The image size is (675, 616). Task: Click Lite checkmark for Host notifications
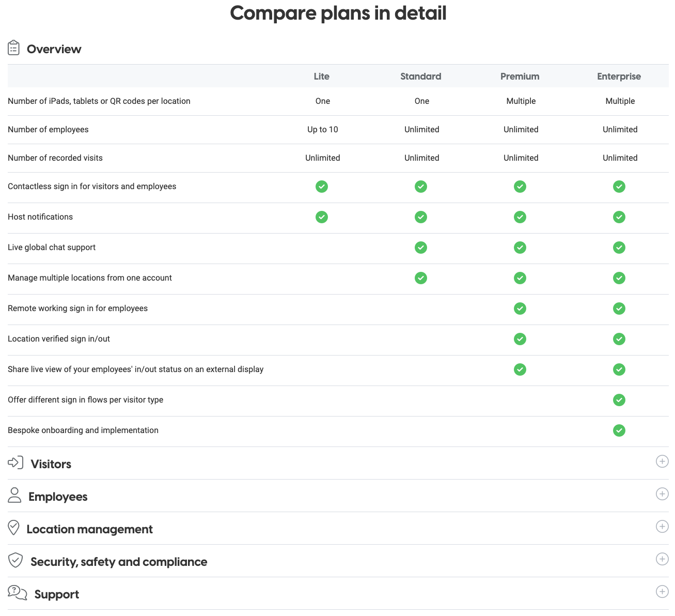pyautogui.click(x=322, y=217)
